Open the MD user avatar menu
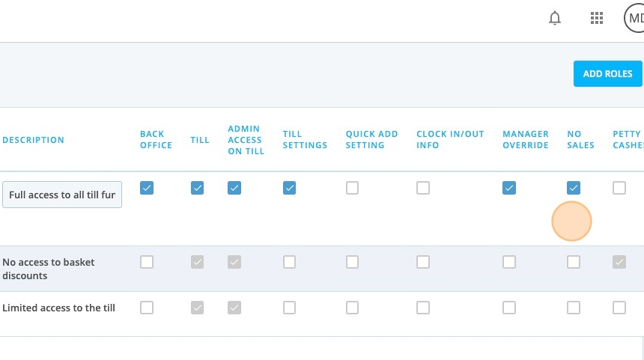 [x=634, y=18]
